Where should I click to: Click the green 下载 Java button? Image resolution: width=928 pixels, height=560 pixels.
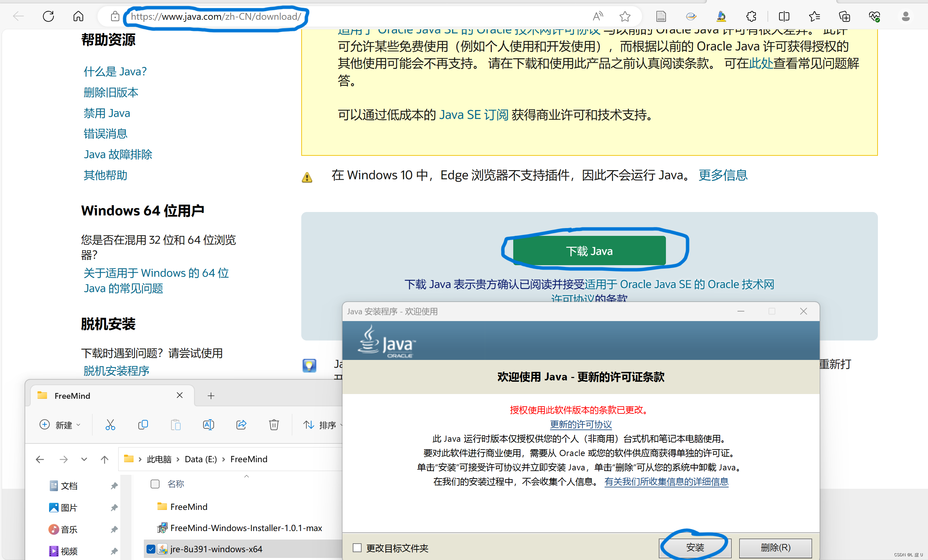pyautogui.click(x=590, y=251)
